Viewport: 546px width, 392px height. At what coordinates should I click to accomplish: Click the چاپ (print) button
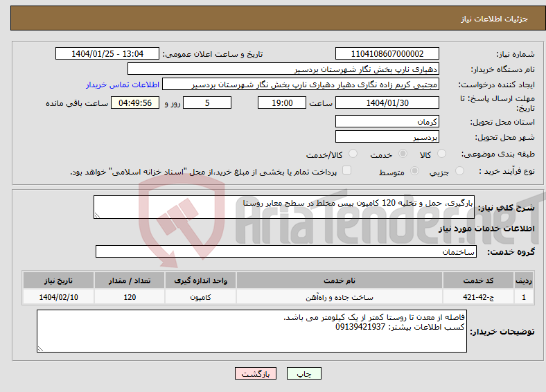tap(303, 373)
